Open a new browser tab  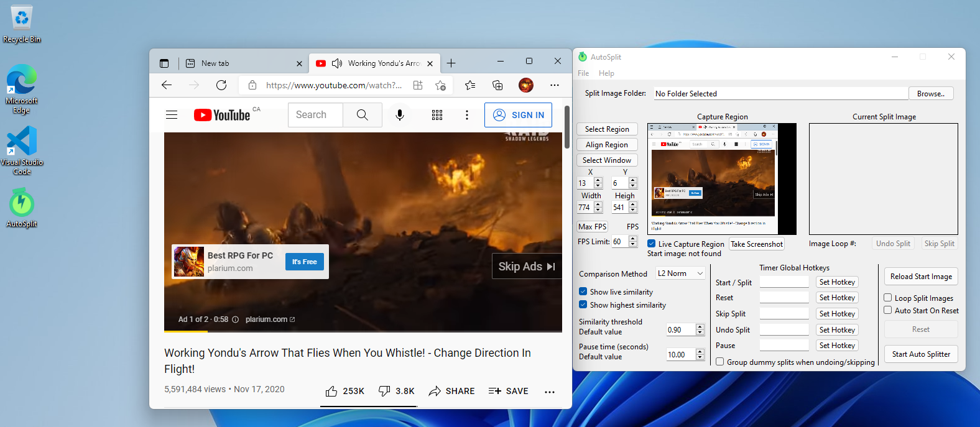pos(451,63)
